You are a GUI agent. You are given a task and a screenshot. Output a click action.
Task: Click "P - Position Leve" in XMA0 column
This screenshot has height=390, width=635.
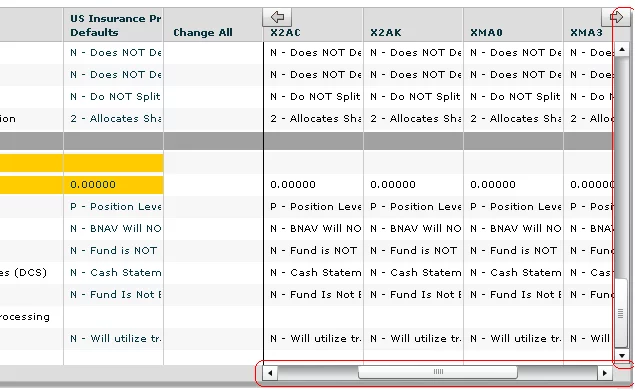pyautogui.click(x=516, y=207)
